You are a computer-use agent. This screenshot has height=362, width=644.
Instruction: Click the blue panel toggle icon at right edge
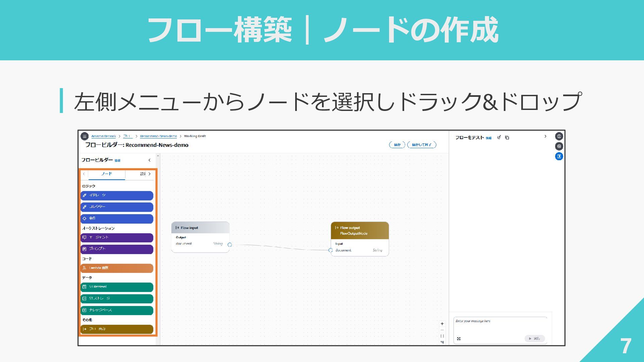tap(559, 156)
